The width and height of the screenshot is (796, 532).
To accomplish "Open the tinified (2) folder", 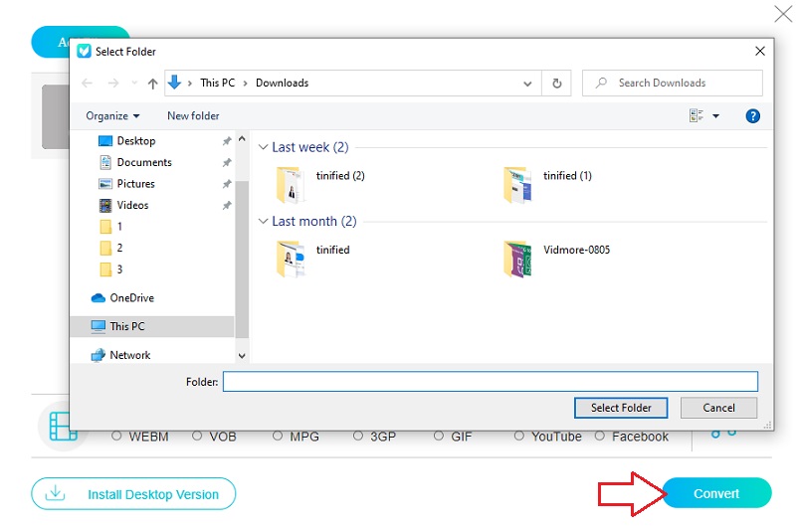I will (x=293, y=185).
